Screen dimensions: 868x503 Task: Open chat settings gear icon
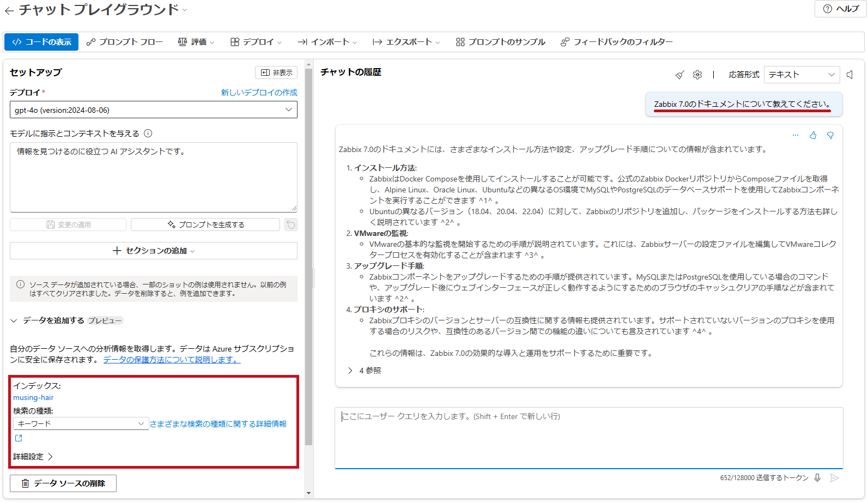coord(697,75)
